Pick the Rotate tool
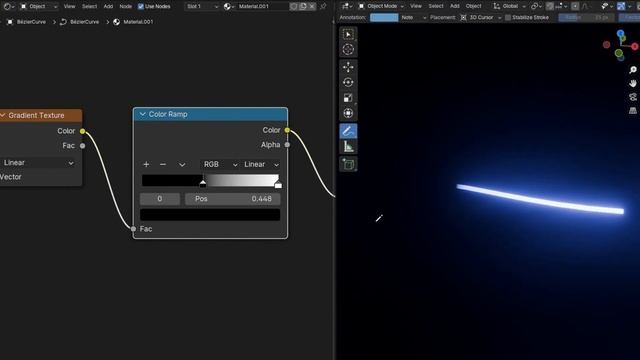This screenshot has height=360, width=640. click(348, 82)
